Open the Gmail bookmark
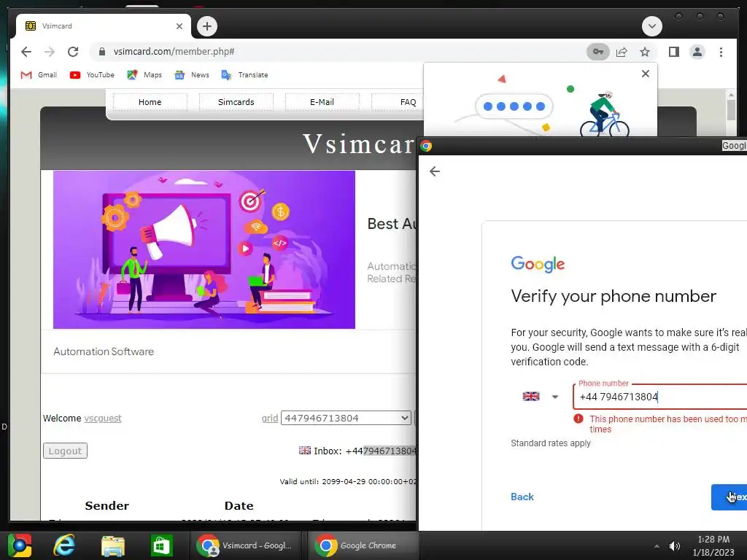 (x=39, y=75)
